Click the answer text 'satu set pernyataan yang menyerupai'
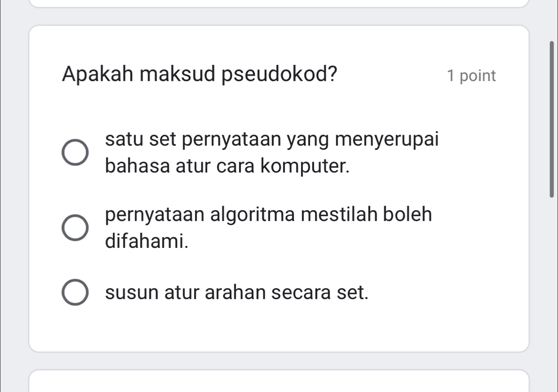 tap(272, 140)
